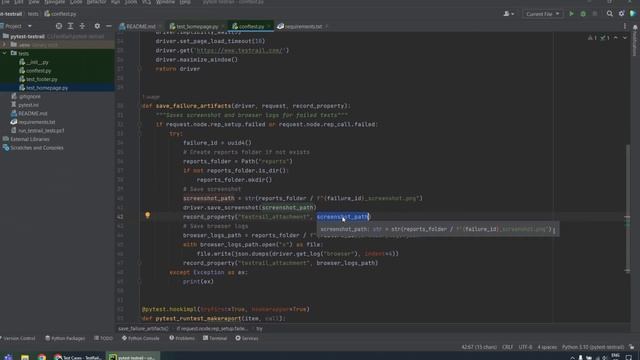Open the editor tabs more options menu
This screenshot has height=360, width=640.
point(624,27)
